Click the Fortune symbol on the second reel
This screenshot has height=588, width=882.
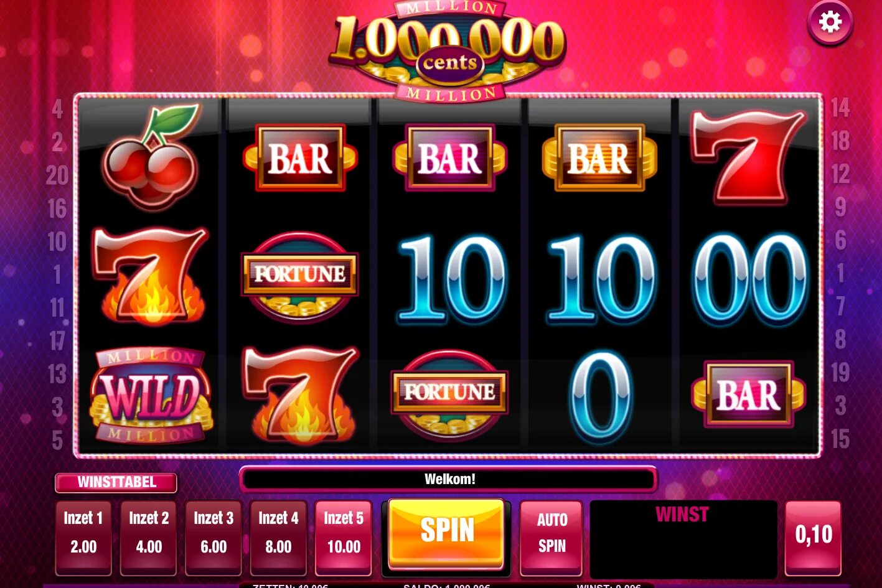click(x=299, y=276)
